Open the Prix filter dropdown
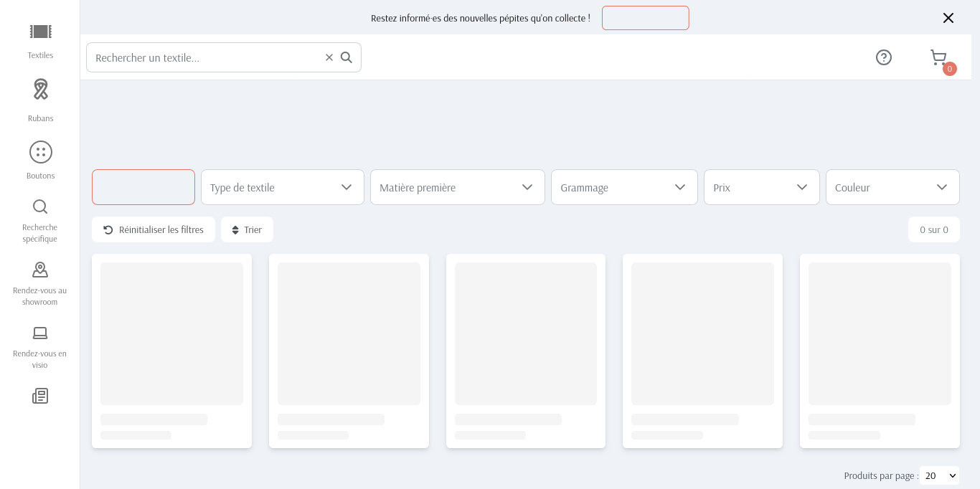 [x=761, y=187]
